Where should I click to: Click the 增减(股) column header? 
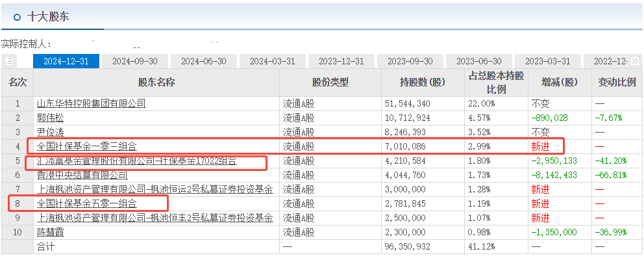560,83
